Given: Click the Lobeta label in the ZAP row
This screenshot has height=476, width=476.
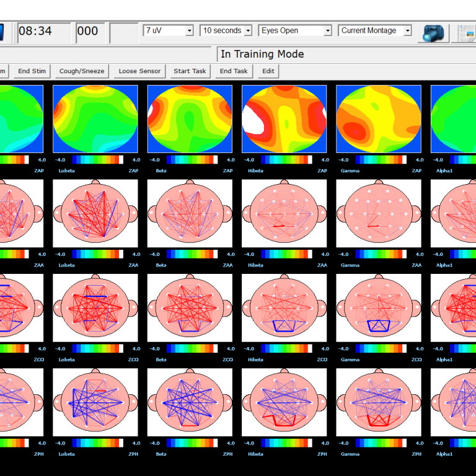Looking at the screenshot, I should pyautogui.click(x=66, y=170).
